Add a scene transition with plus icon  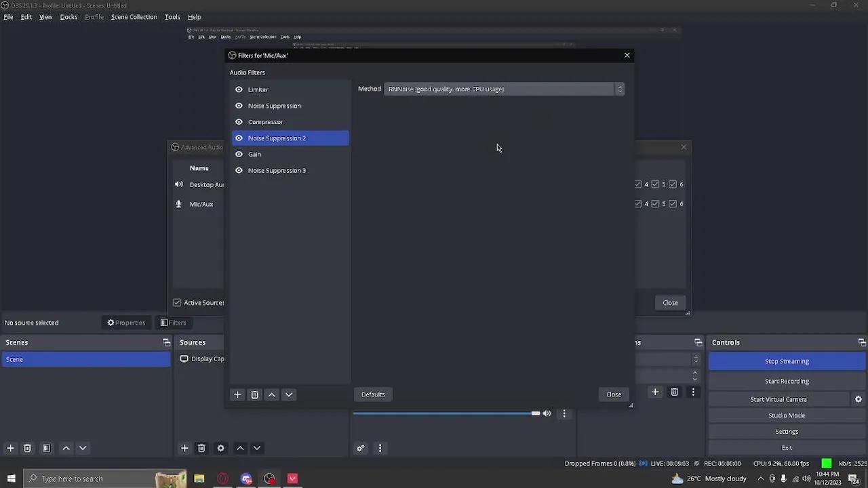pos(655,392)
